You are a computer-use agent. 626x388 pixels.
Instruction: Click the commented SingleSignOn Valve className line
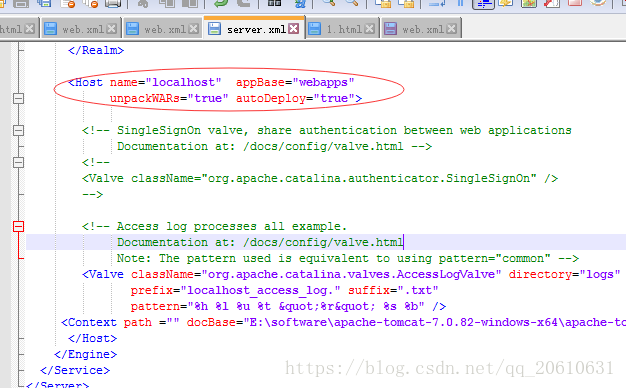[320, 178]
